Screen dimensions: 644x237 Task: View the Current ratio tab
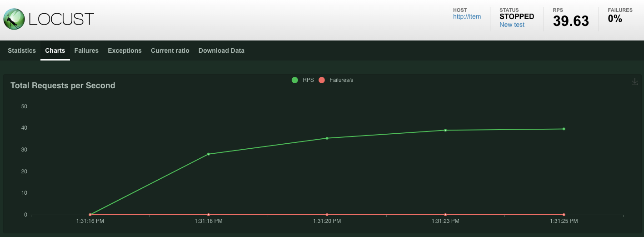tap(170, 50)
